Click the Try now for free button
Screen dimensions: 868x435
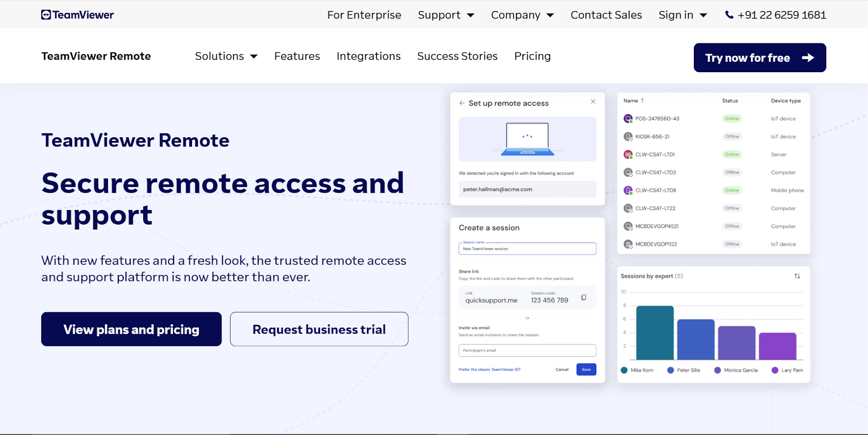pyautogui.click(x=759, y=57)
